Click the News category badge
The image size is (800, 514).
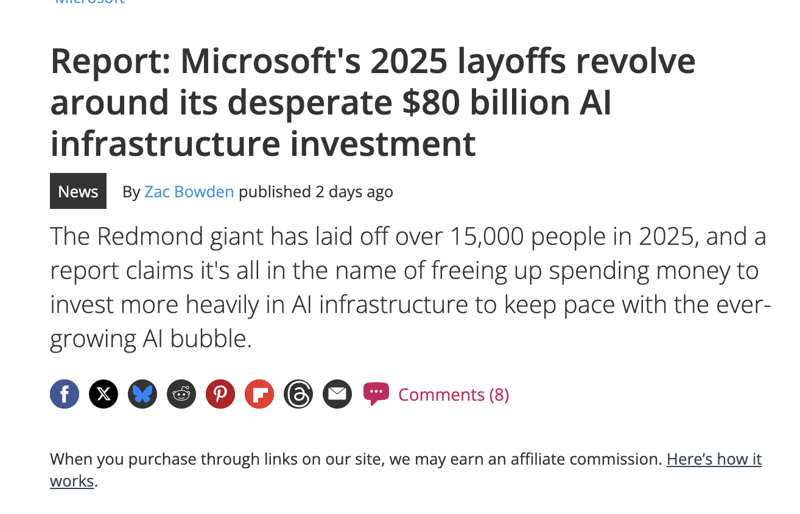click(78, 191)
